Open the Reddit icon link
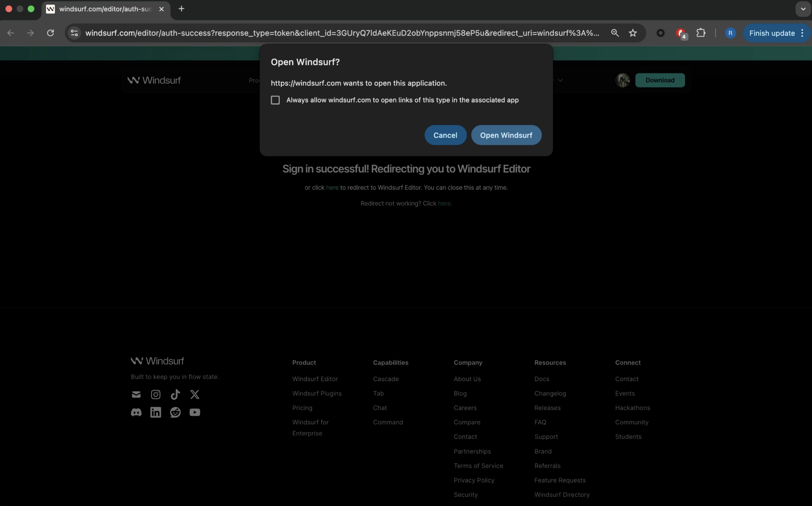The width and height of the screenshot is (812, 506). coord(175,412)
